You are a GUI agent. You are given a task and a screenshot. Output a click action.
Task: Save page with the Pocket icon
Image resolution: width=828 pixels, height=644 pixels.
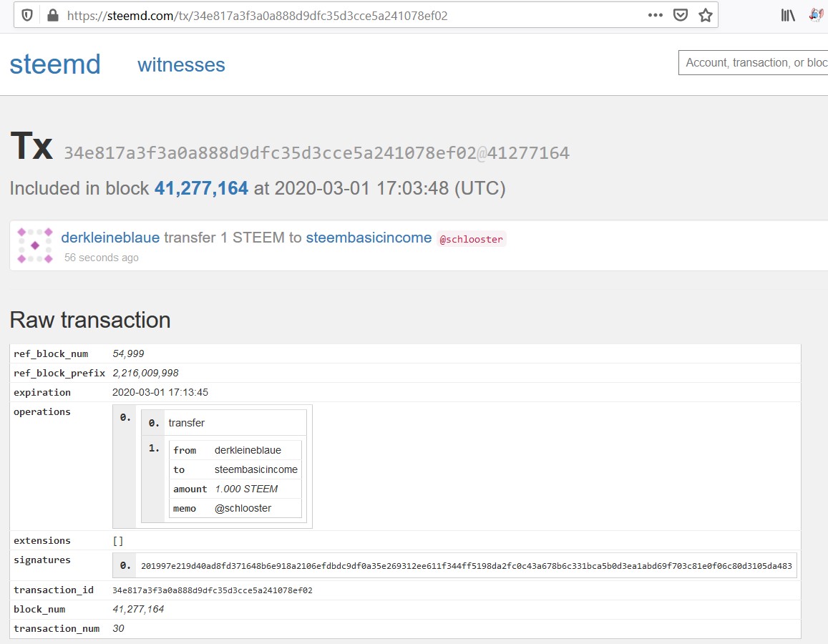coord(681,15)
